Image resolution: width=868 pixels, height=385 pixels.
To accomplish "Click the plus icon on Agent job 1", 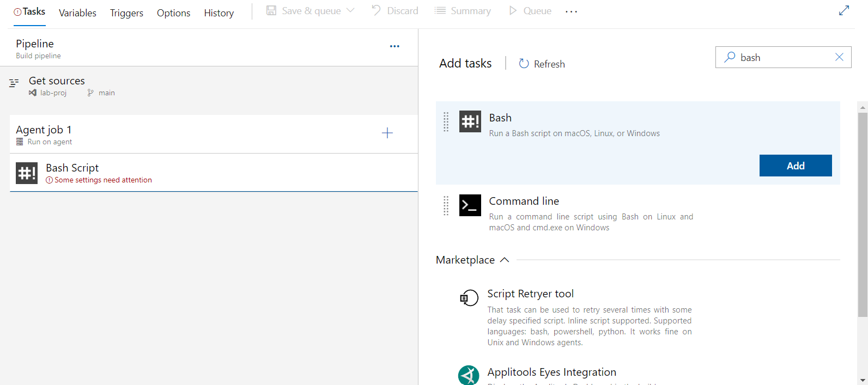I will coord(387,133).
